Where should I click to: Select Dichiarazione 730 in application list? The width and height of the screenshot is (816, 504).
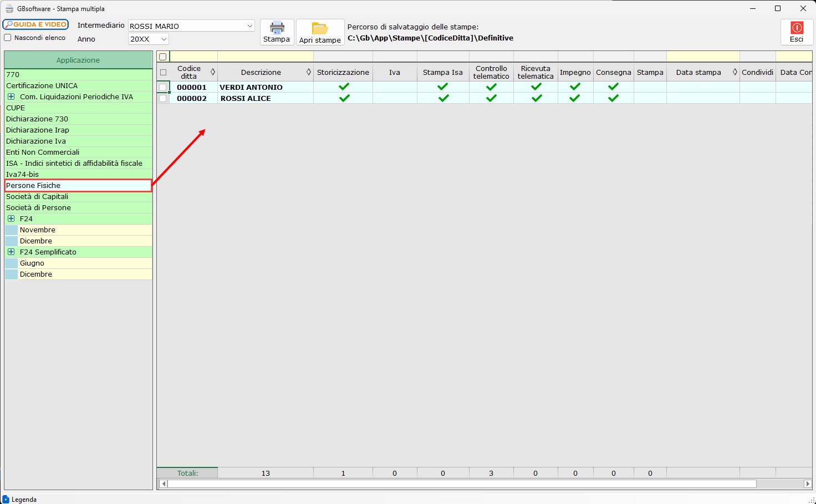37,119
